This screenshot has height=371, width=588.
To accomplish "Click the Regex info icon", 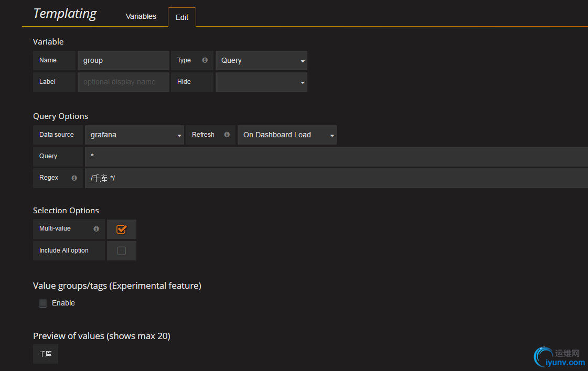I will point(74,178).
